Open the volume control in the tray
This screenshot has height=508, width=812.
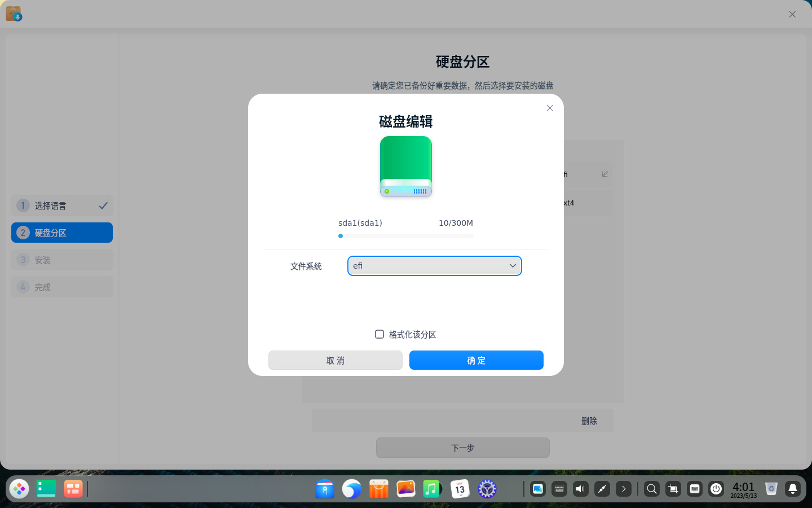point(580,489)
